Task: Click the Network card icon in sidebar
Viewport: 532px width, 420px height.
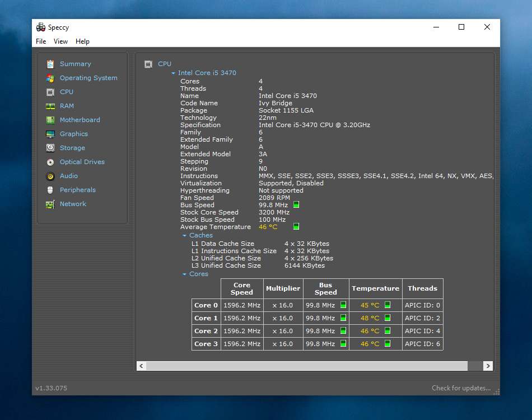Action: click(50, 204)
